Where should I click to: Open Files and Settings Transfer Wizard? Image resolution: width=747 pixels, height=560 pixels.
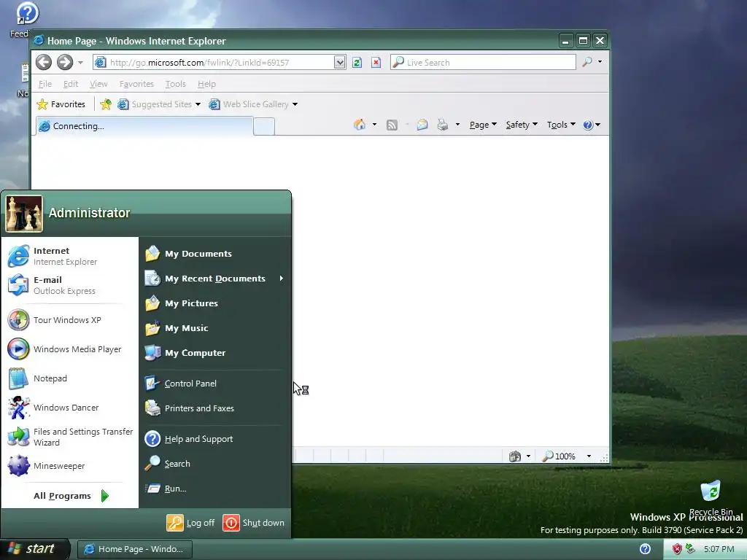point(70,437)
